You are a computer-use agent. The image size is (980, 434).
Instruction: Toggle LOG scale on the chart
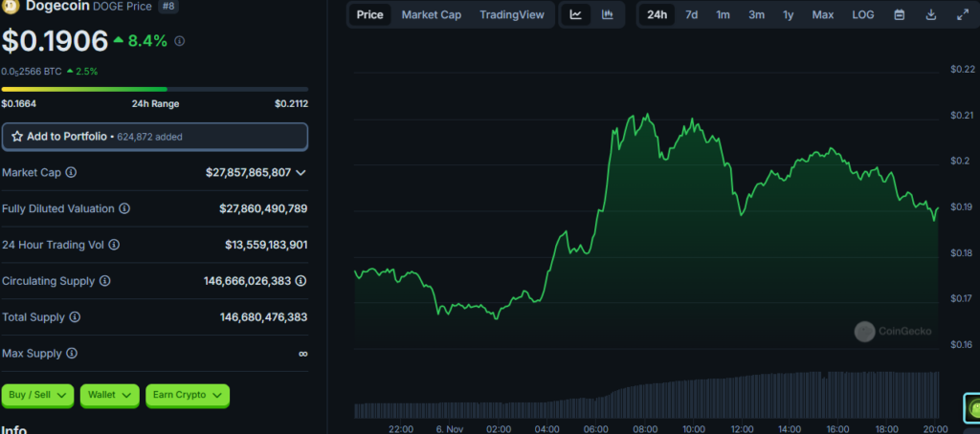point(863,15)
